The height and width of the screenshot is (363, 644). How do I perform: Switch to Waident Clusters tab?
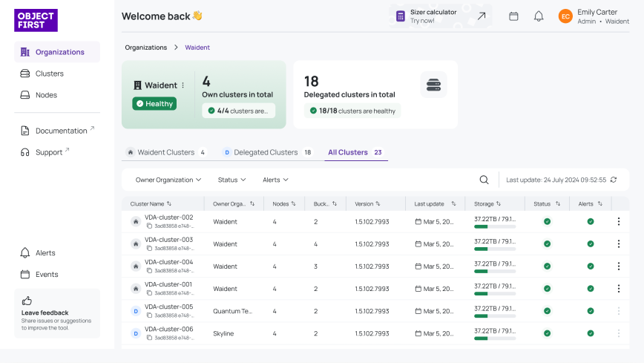pyautogui.click(x=166, y=152)
